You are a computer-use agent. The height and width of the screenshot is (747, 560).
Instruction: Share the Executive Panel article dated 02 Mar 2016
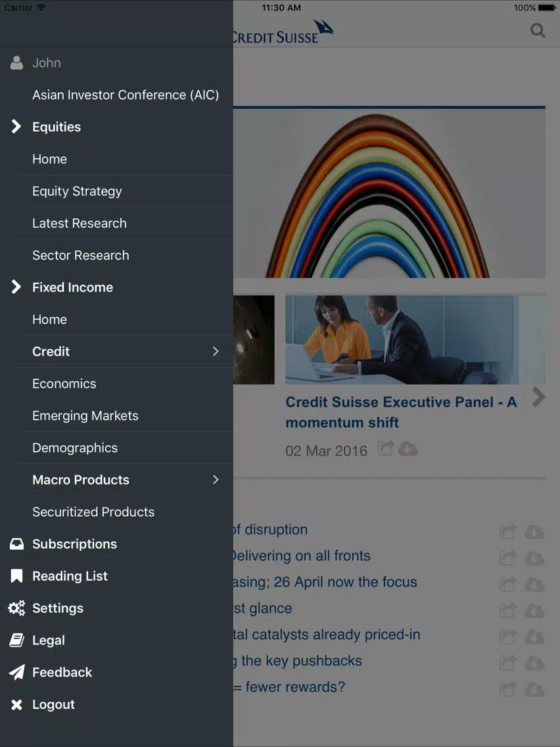pos(386,448)
